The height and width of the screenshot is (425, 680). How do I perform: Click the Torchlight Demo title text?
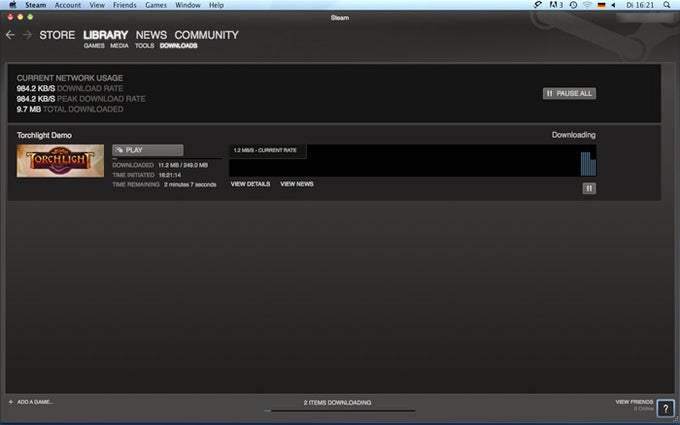point(44,135)
